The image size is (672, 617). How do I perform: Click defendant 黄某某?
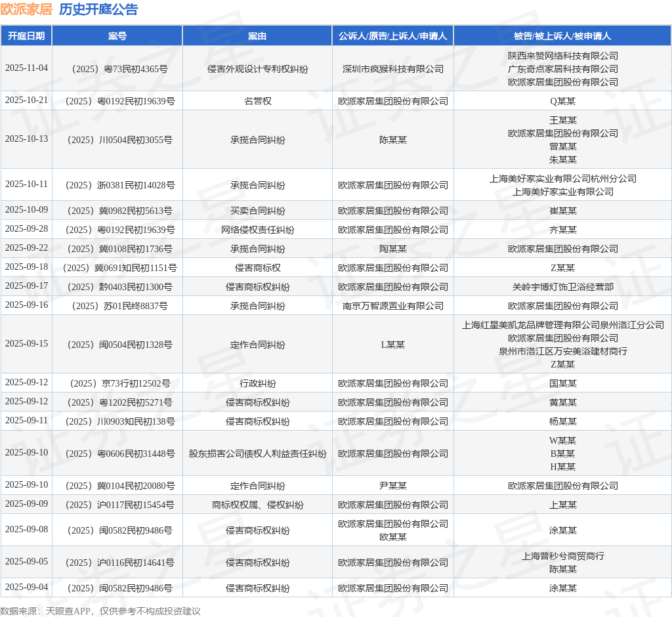click(x=562, y=402)
